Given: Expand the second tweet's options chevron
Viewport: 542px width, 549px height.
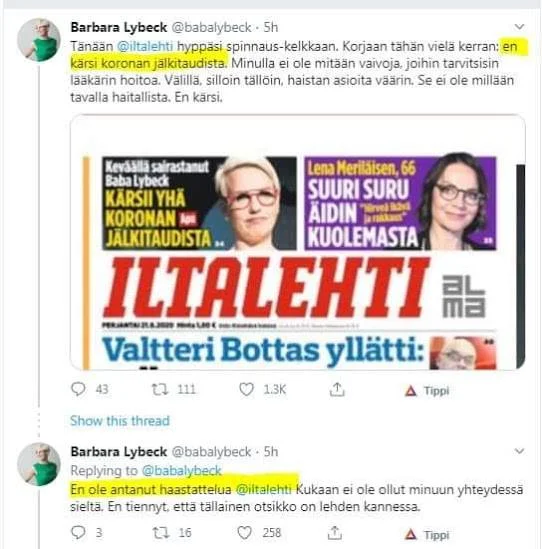Looking at the screenshot, I should (519, 451).
